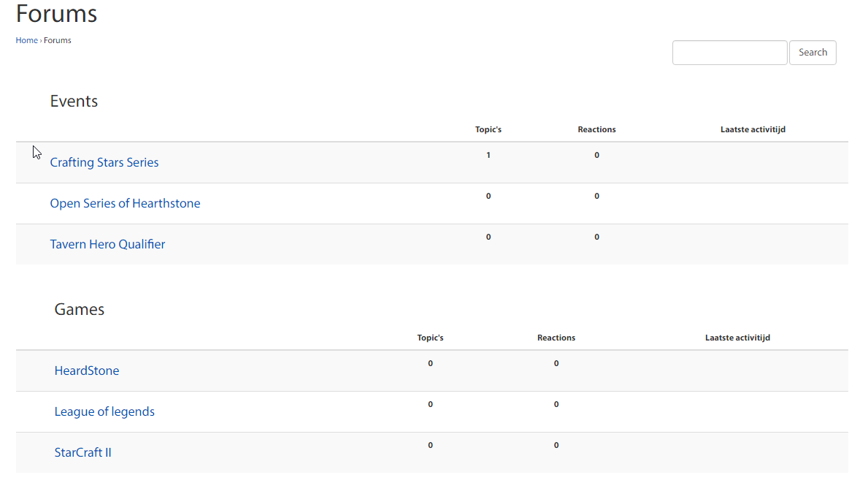Viewport: 868px width, 483px height.
Task: Click reactions count for Crafting Stars Series
Action: [x=596, y=155]
